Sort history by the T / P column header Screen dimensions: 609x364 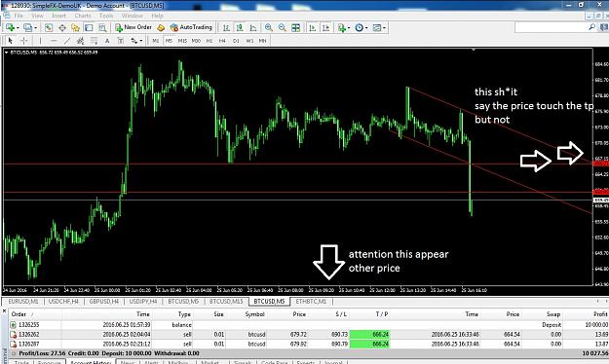pyautogui.click(x=382, y=314)
